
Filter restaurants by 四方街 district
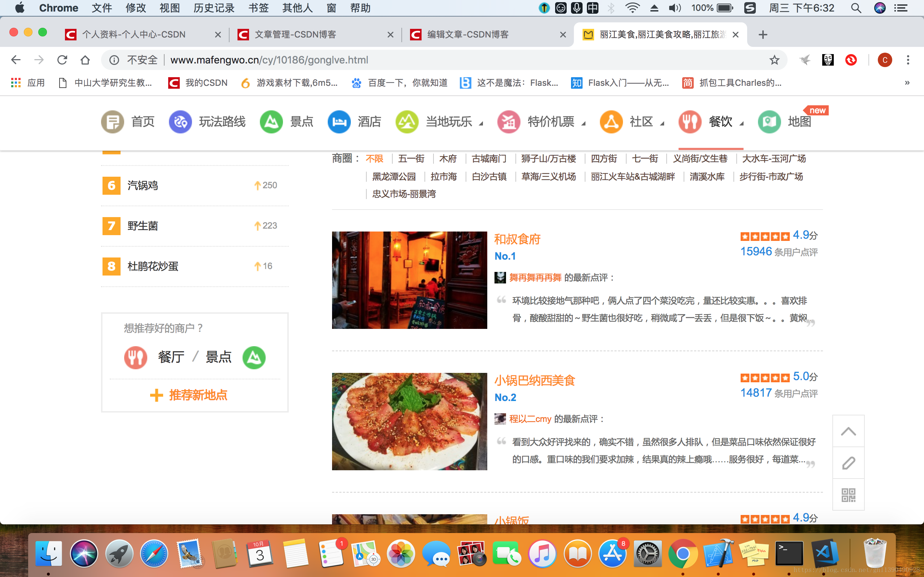click(x=603, y=159)
